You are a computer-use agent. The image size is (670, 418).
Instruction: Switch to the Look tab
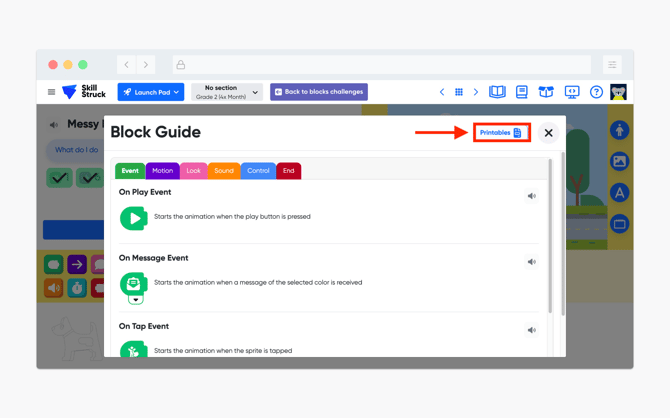(x=194, y=171)
